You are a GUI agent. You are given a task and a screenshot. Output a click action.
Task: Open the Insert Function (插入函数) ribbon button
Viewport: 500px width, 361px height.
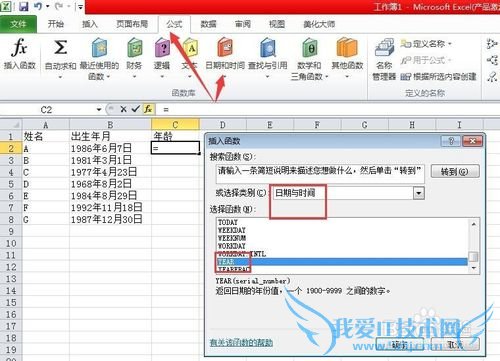[x=19, y=53]
